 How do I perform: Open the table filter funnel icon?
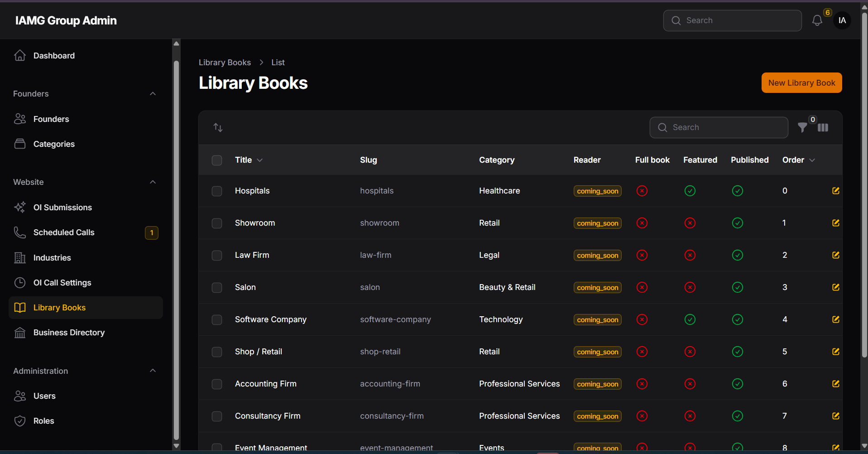point(802,128)
